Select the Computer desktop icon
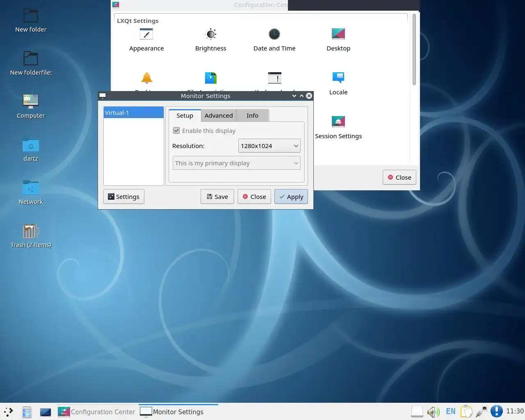 click(31, 107)
